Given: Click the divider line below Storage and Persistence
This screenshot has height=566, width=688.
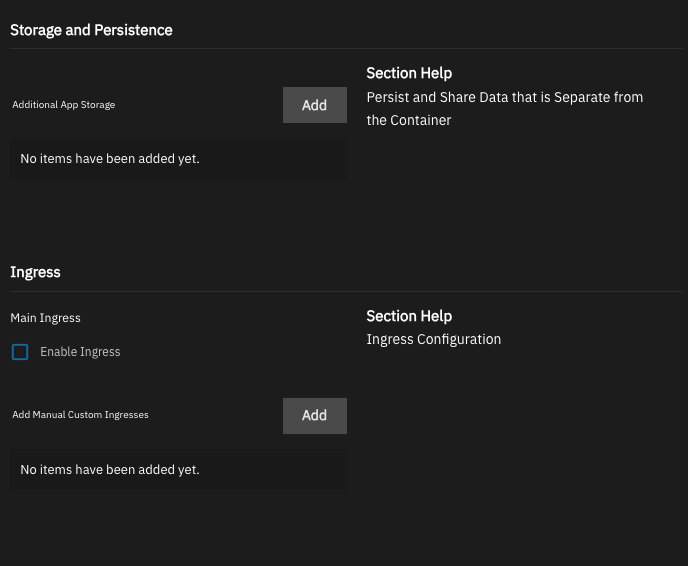Looking at the screenshot, I should 346,48.
